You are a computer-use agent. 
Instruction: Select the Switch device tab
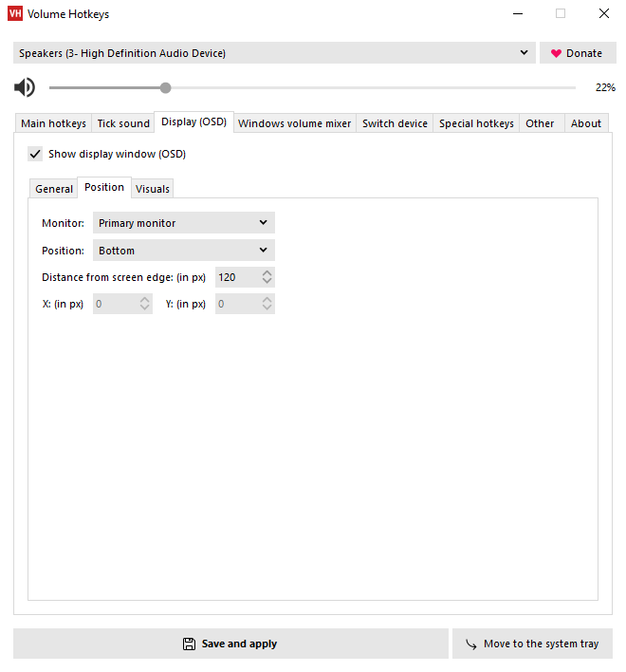(x=395, y=123)
